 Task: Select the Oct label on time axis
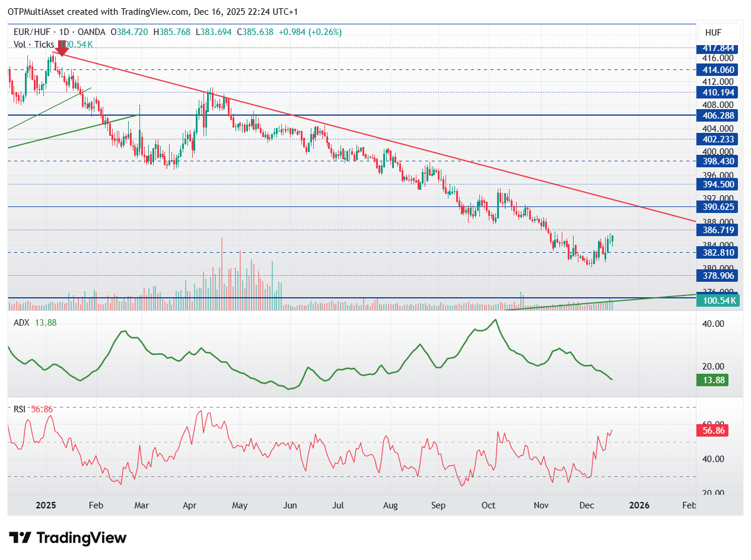coord(488,505)
